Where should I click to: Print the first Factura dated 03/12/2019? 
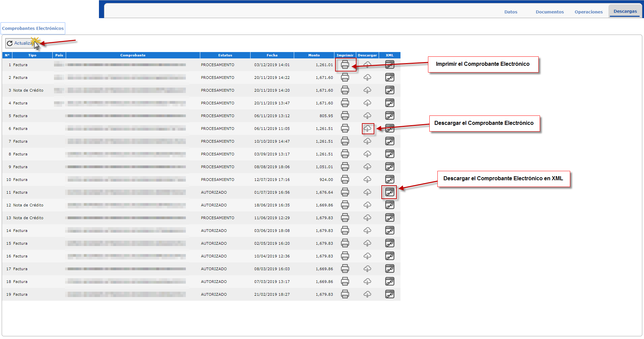345,65
